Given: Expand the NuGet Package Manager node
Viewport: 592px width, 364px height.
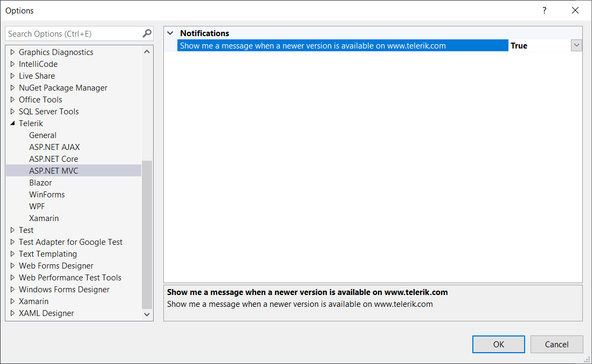Looking at the screenshot, I should click(12, 87).
